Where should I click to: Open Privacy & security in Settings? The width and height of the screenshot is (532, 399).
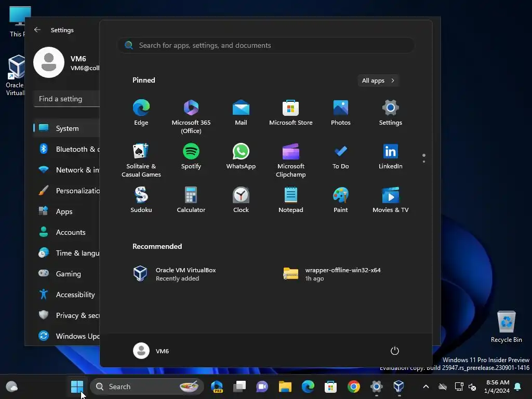click(x=67, y=315)
